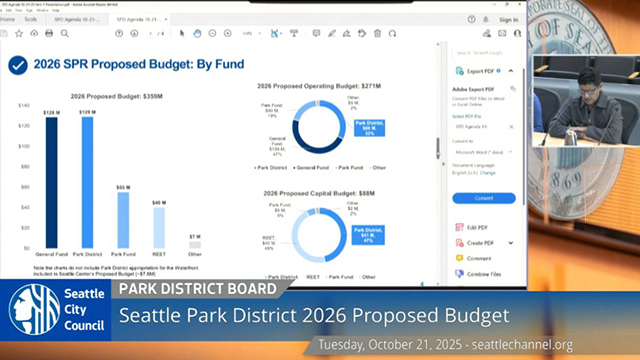Open Create PDF tool
The height and width of the screenshot is (360, 640).
[480, 243]
